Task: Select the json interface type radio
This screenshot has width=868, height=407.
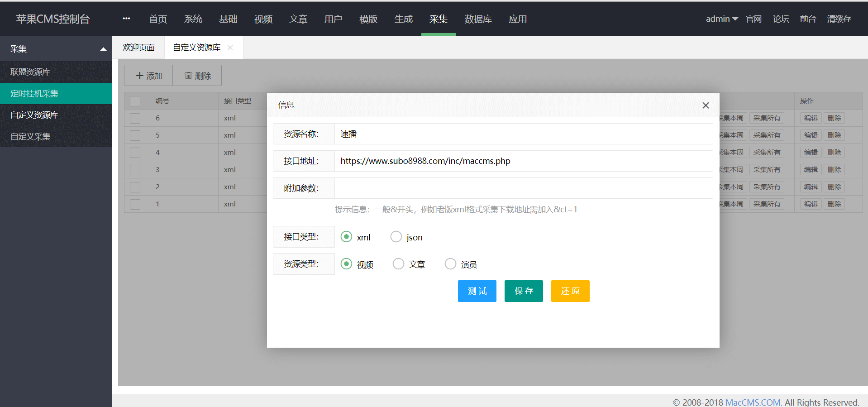Action: click(396, 237)
